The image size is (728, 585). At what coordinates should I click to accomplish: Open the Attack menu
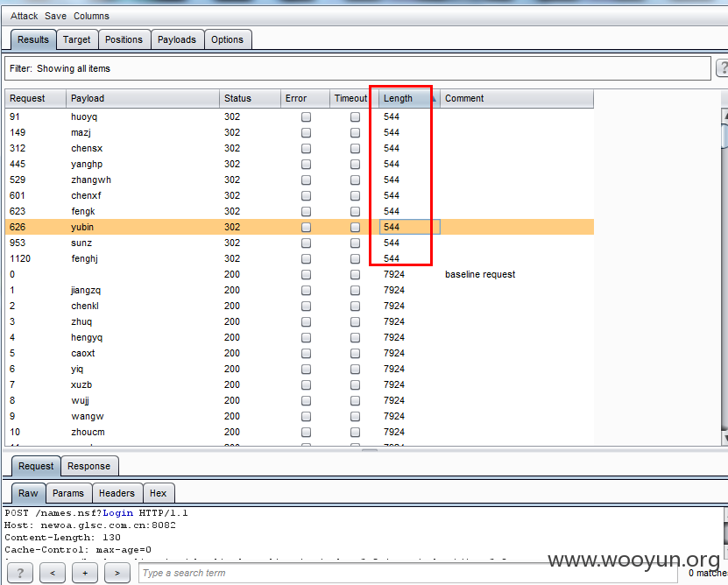click(25, 16)
